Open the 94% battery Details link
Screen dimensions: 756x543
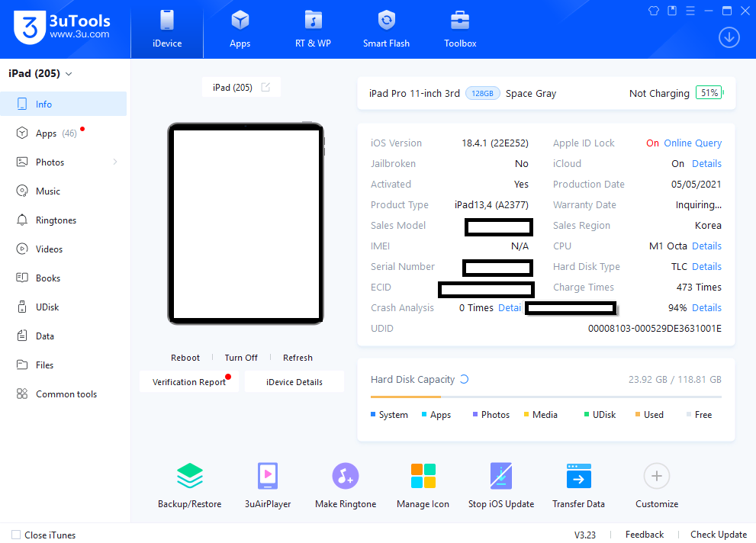coord(706,308)
